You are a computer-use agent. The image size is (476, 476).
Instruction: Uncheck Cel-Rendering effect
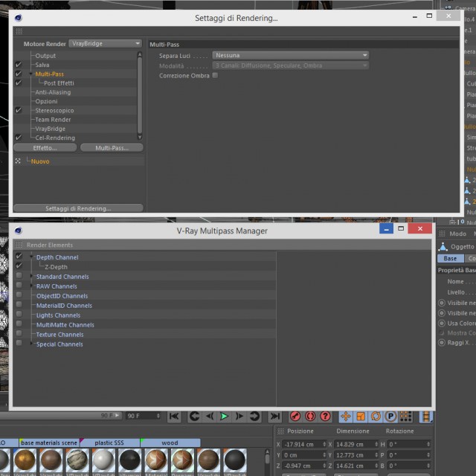click(x=19, y=138)
